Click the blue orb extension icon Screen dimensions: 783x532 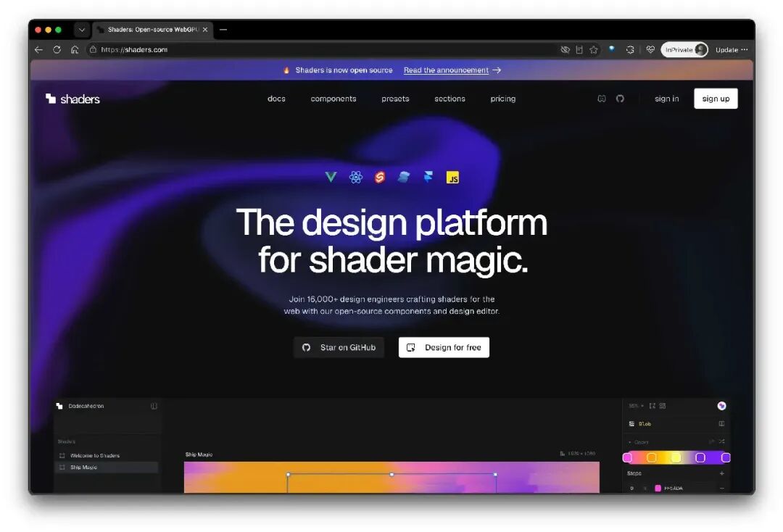coord(612,49)
